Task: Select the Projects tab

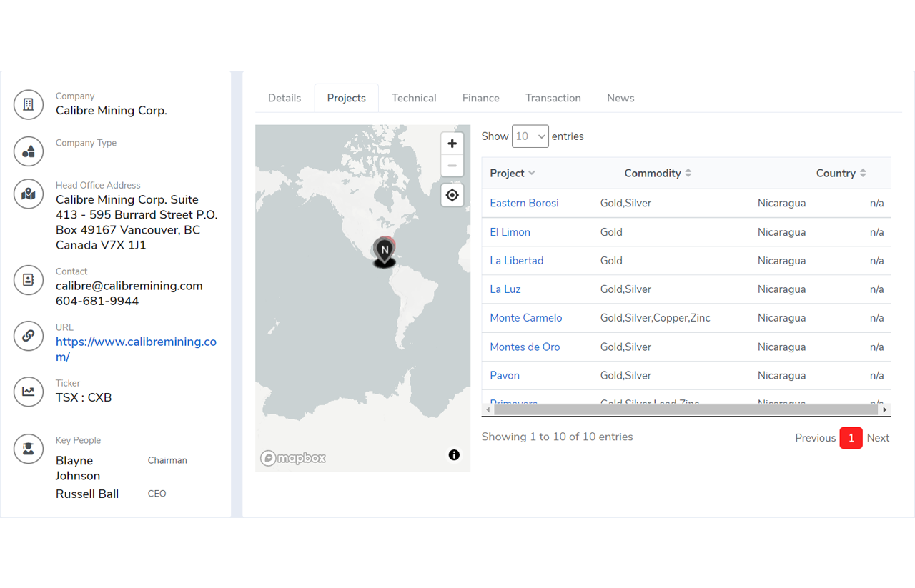Action: 347,99
